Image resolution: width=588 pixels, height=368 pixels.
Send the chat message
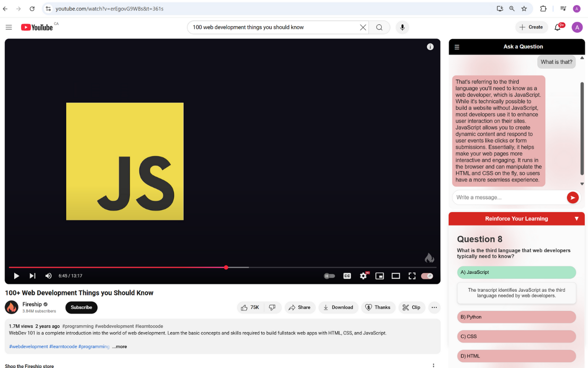(x=572, y=198)
